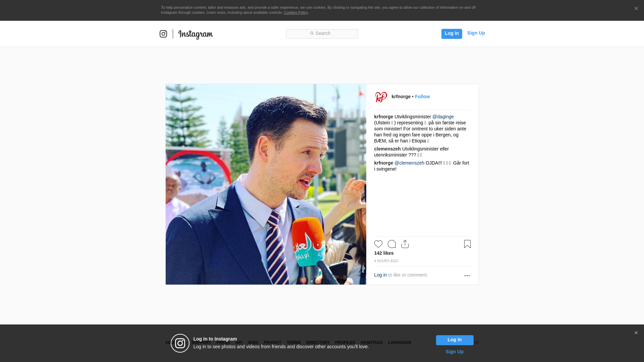Image resolution: width=644 pixels, height=362 pixels.
Task: Open the LANGUAGE footer selector
Action: (x=399, y=343)
